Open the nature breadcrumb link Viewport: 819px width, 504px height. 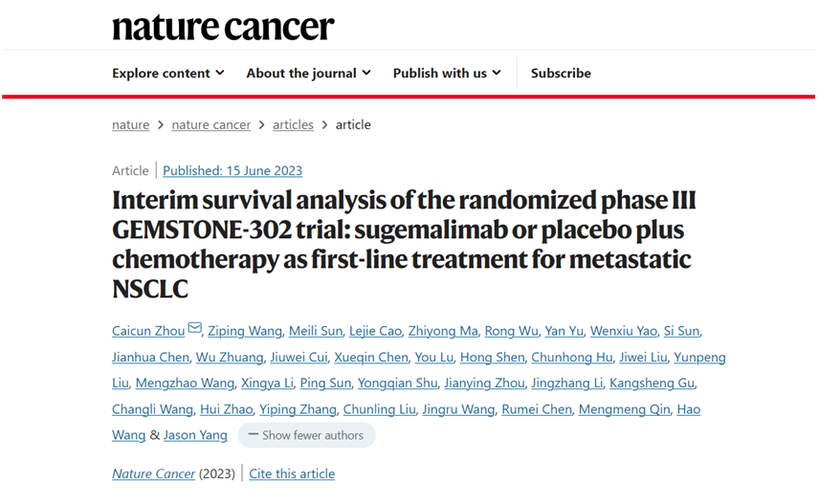[x=130, y=125]
